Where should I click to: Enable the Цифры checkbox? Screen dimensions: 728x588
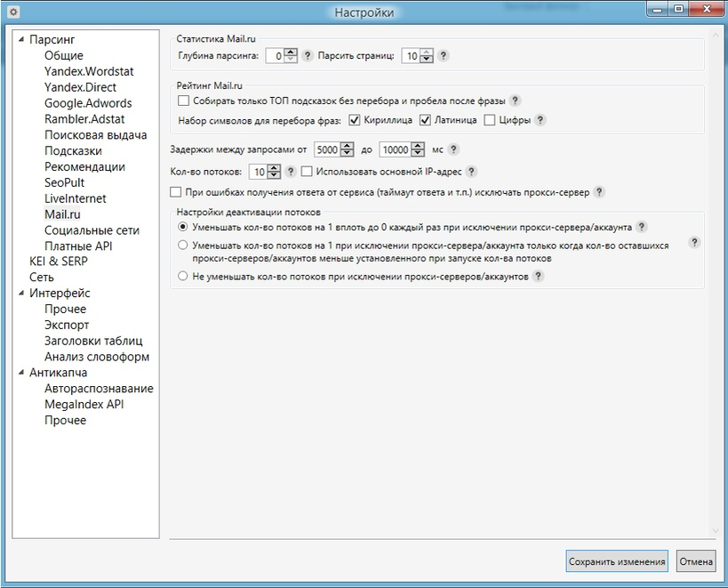coord(490,120)
